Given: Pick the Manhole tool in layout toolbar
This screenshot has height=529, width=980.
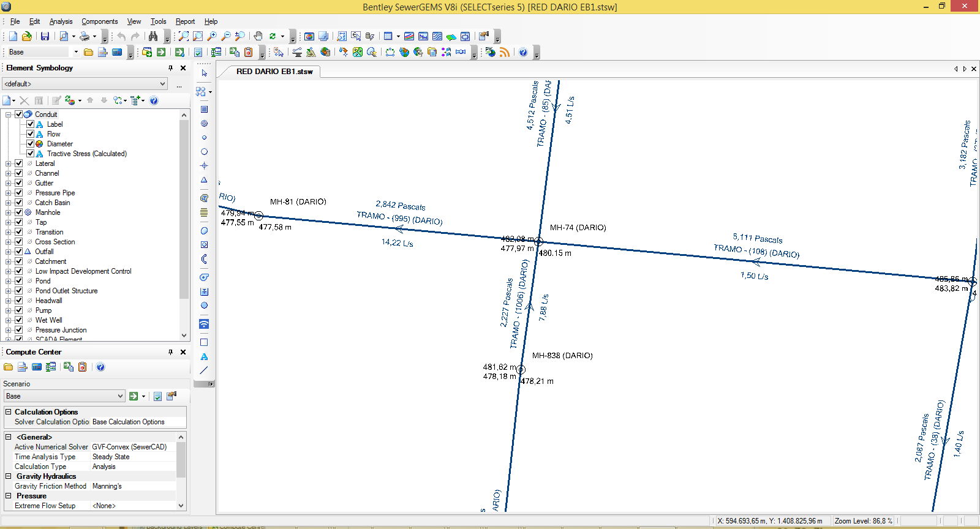Looking at the screenshot, I should point(204,124).
